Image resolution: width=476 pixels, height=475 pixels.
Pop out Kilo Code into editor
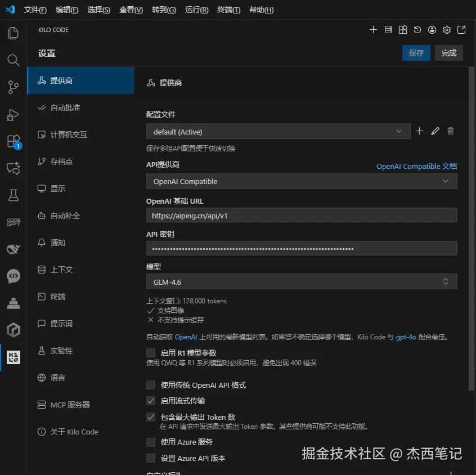pyautogui.click(x=461, y=30)
